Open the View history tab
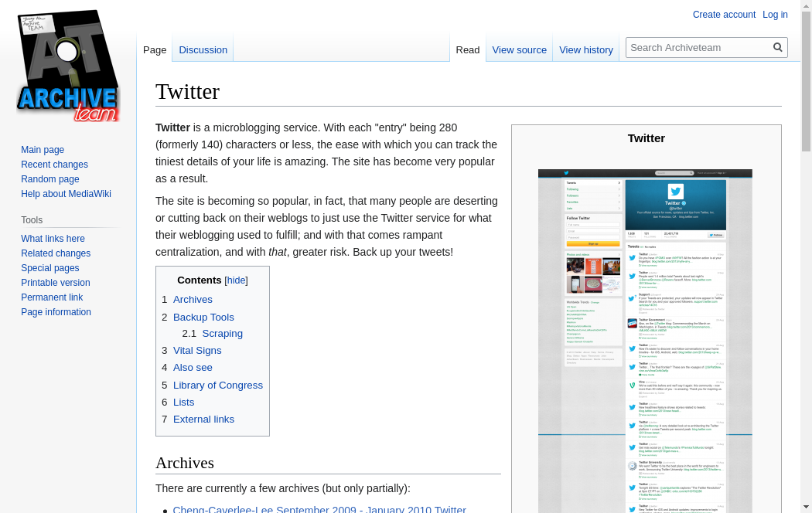812x513 pixels. [585, 49]
